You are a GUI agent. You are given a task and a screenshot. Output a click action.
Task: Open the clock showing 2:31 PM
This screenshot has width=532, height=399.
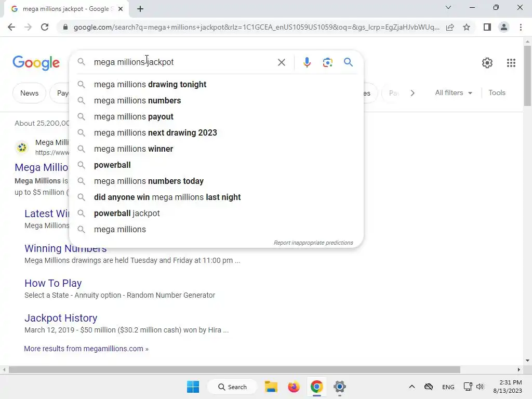[x=508, y=387]
